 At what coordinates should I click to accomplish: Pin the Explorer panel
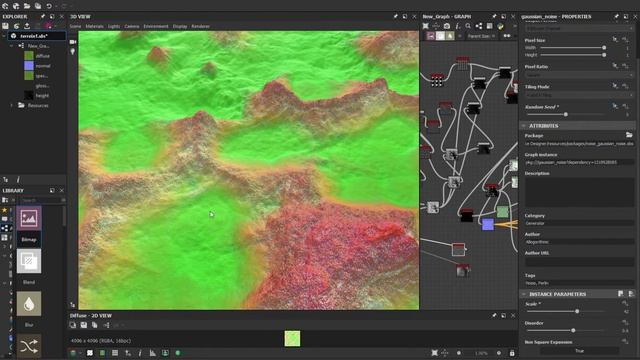pos(42,16)
